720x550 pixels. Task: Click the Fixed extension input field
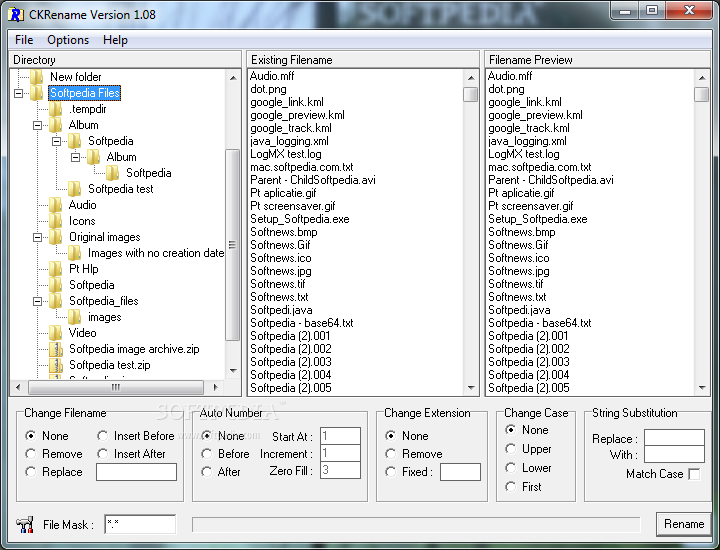coord(460,472)
